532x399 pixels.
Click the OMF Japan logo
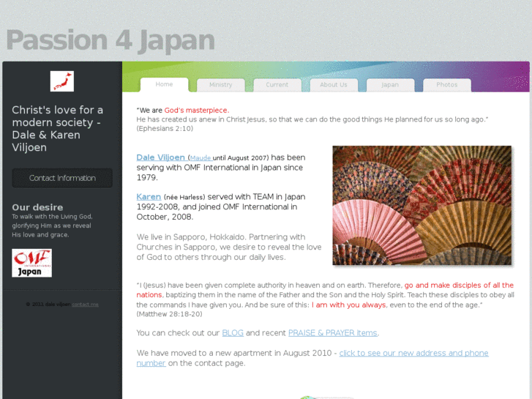32,263
